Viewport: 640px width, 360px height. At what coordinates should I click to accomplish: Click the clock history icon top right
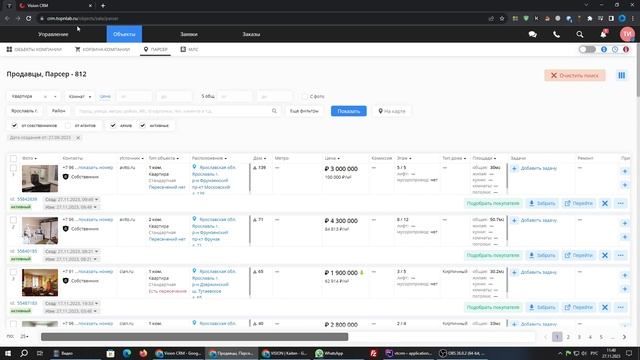point(615,49)
